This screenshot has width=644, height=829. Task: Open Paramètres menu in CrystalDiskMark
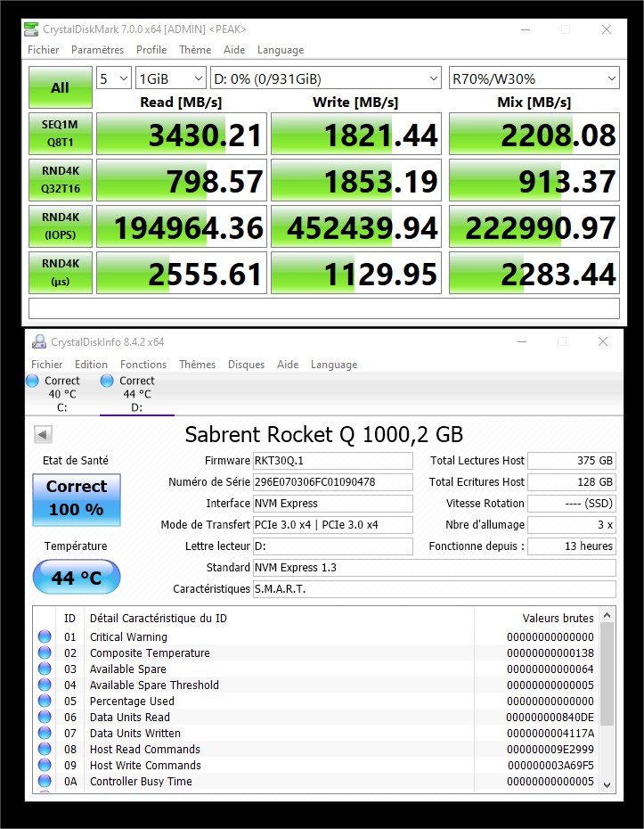click(x=97, y=50)
